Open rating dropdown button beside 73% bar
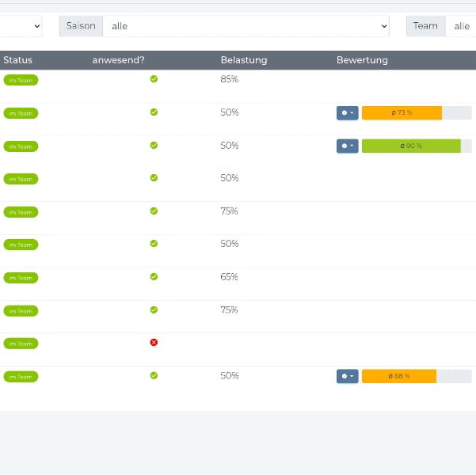Screen dimensions: 476x475 pyautogui.click(x=347, y=113)
